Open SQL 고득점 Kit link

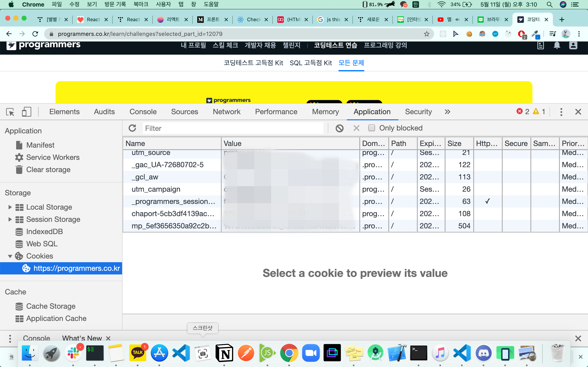click(311, 63)
